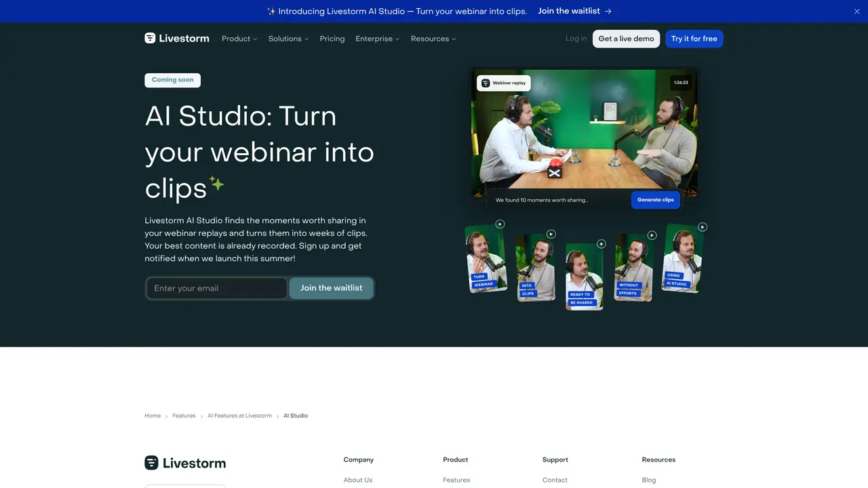
Task: Expand the Enterprise dropdown menu
Action: point(378,39)
